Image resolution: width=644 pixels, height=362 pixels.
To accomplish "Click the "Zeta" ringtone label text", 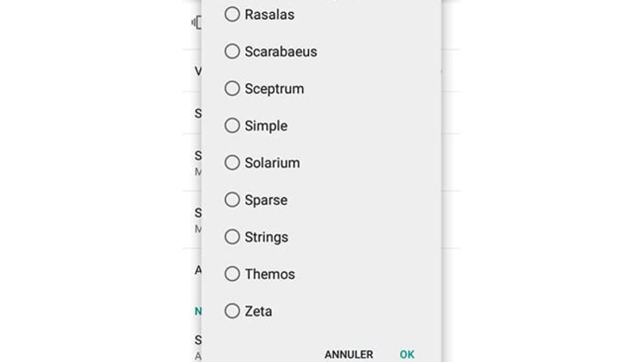I will [x=258, y=311].
